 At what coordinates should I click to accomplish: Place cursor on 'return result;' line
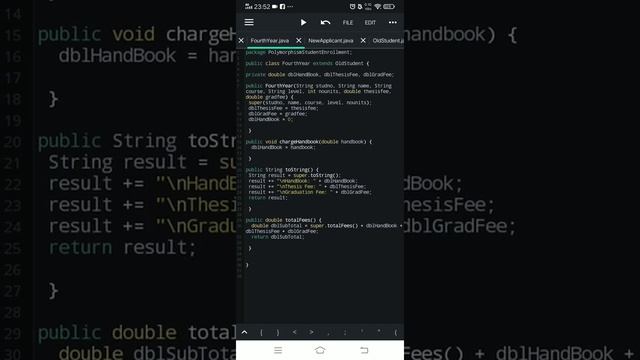coord(268,198)
